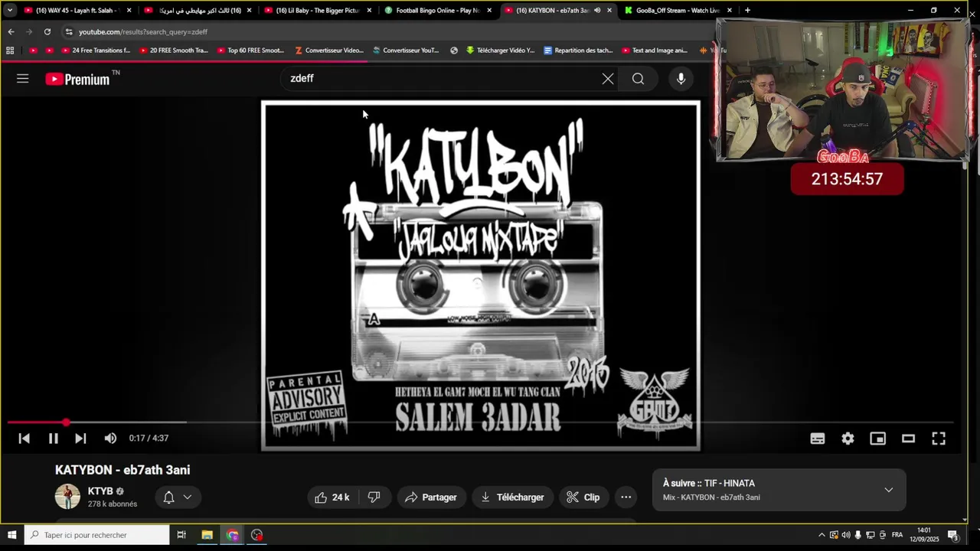Open File Explorer from taskbar

207,535
